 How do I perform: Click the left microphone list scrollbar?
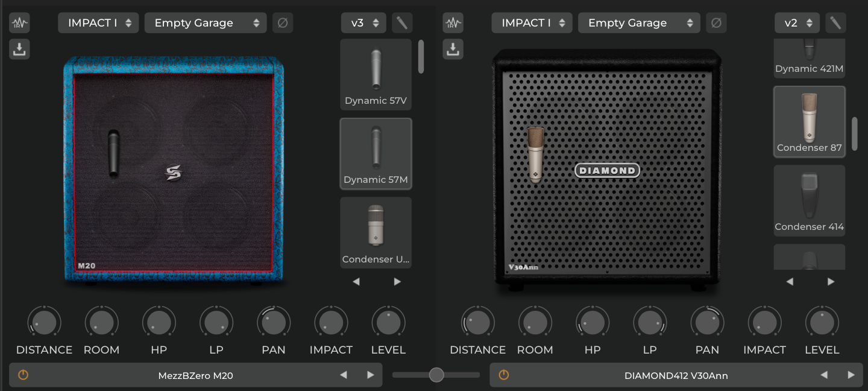tap(421, 57)
